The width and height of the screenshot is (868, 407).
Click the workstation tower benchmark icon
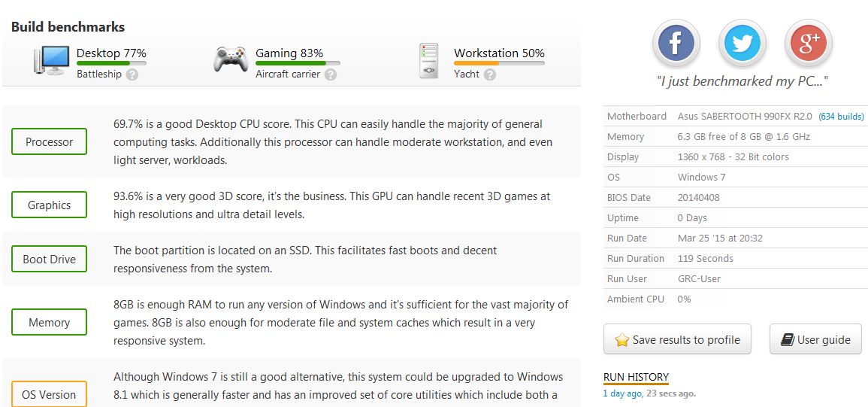tap(429, 60)
